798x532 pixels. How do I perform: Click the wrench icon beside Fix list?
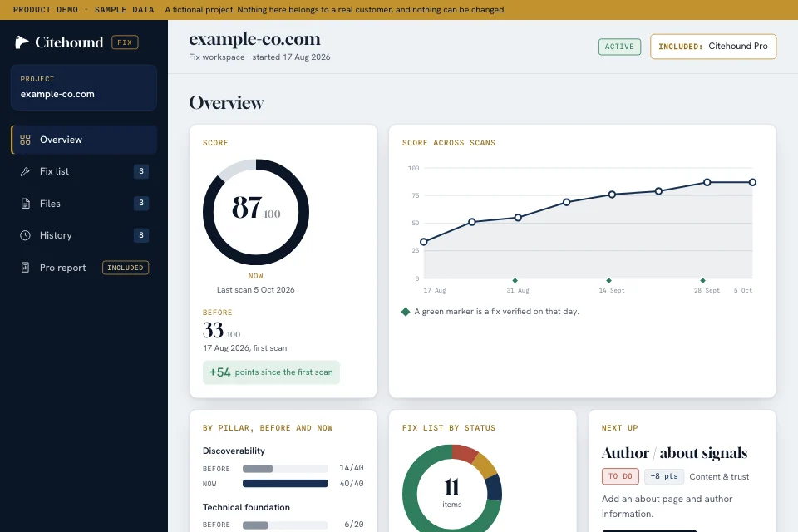[x=25, y=171]
